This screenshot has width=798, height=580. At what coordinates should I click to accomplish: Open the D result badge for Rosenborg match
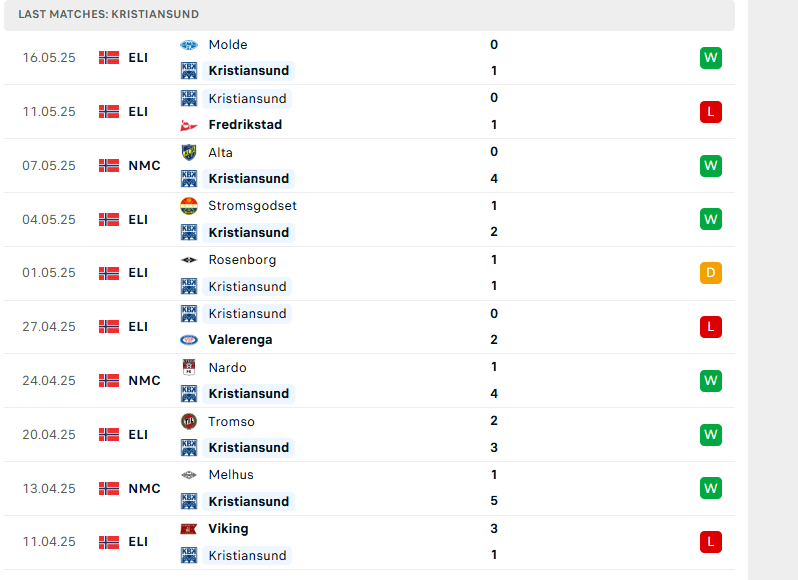710,273
